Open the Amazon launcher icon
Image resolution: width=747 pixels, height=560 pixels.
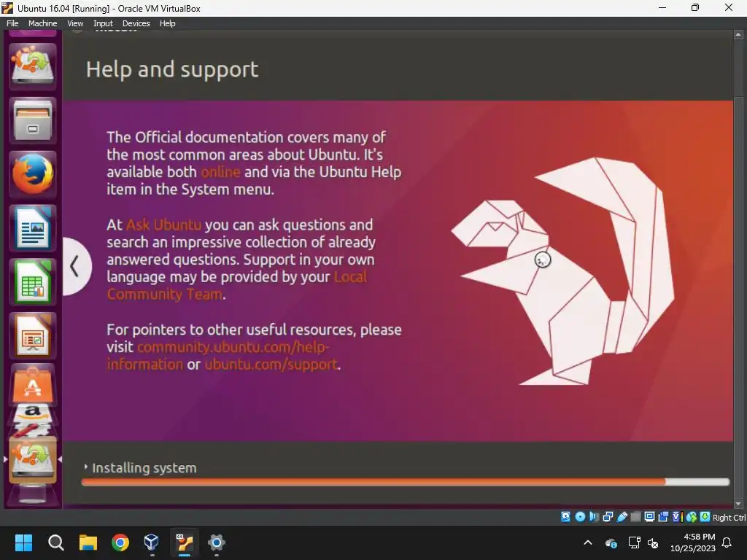coord(32,413)
